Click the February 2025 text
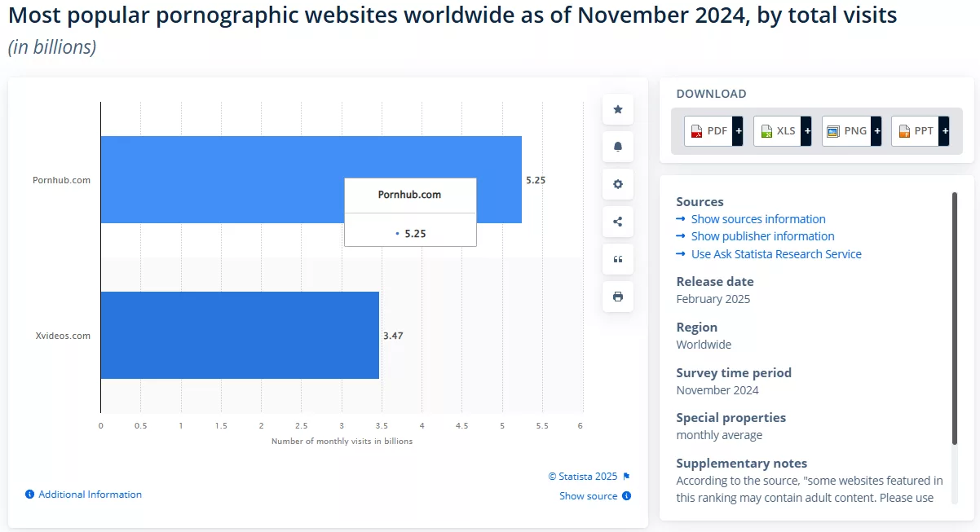The width and height of the screenshot is (980, 532). [x=713, y=299]
